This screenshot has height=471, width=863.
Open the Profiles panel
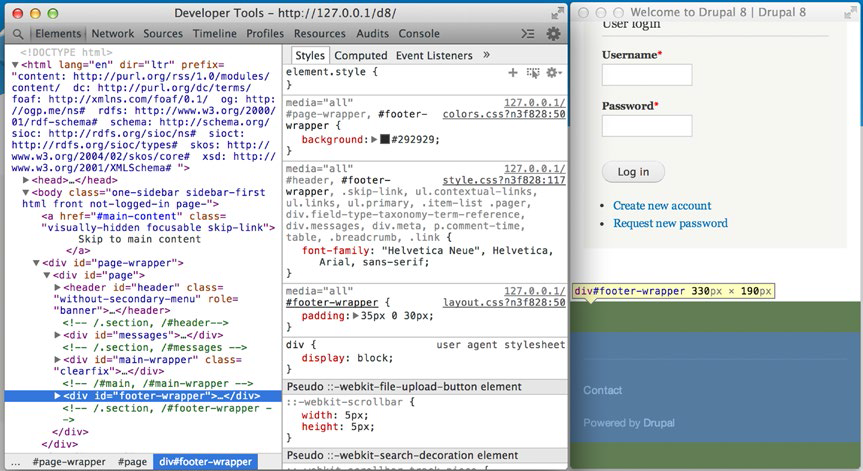point(265,34)
